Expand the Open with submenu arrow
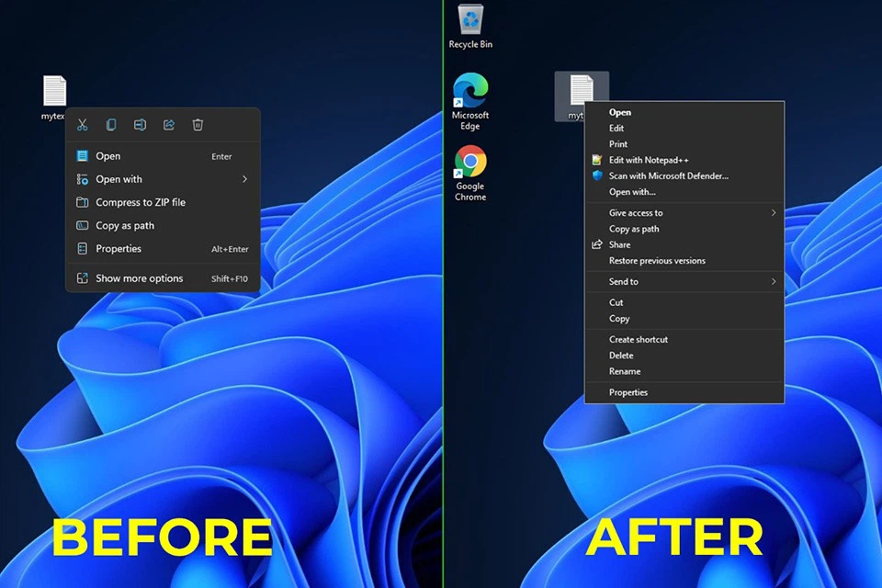The image size is (882, 588). pyautogui.click(x=244, y=179)
